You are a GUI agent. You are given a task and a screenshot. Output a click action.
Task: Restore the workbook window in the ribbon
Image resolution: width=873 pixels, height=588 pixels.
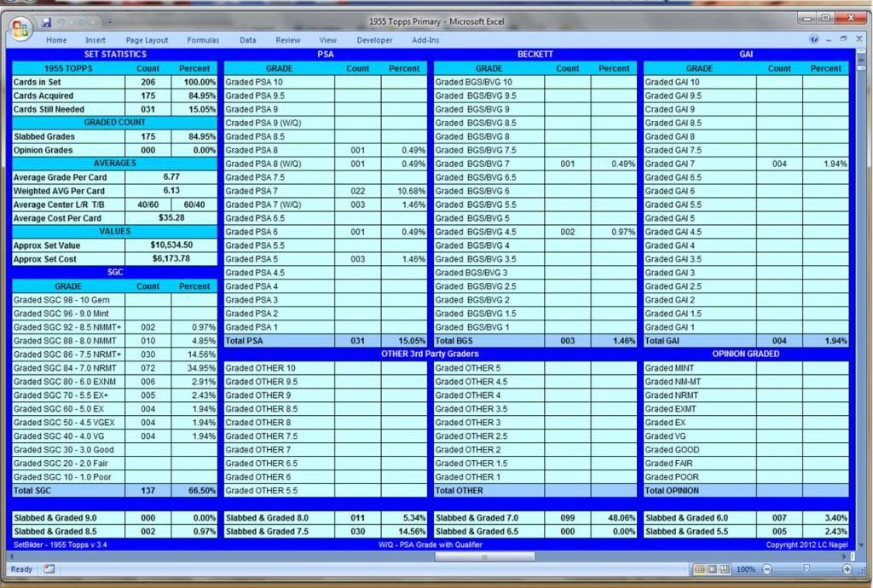point(843,39)
